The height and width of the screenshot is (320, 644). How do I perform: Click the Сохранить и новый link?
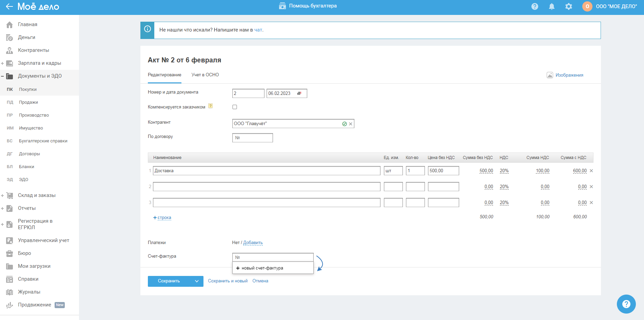228,281
